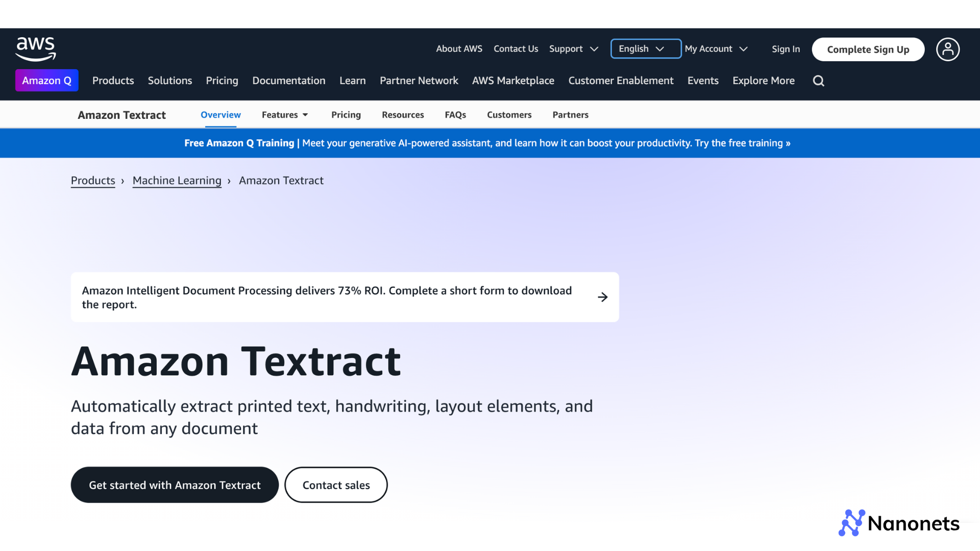Select Documentation in the main navigation

[289, 80]
